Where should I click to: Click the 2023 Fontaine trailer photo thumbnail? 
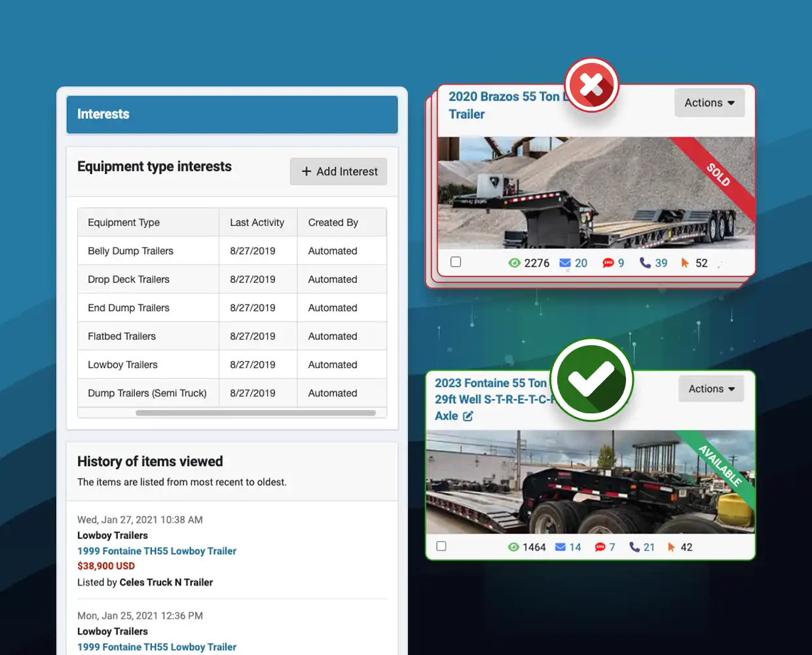[x=589, y=482]
